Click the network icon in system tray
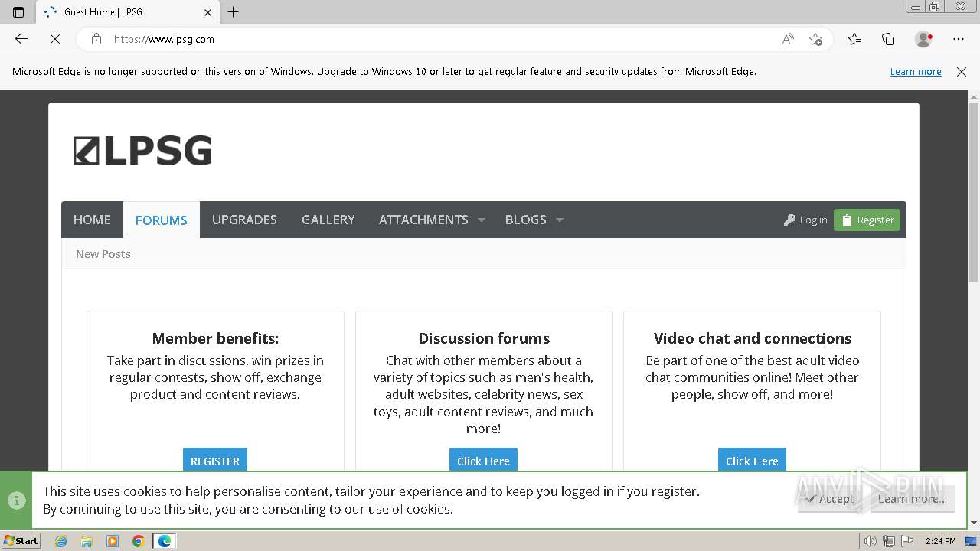 tap(888, 541)
